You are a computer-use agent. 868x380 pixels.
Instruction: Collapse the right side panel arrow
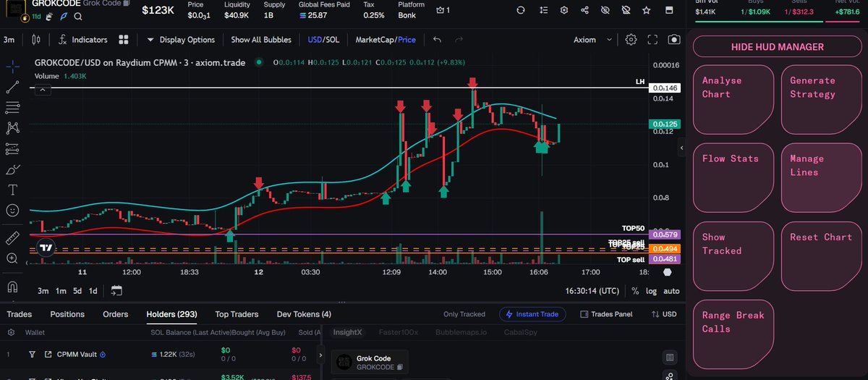pyautogui.click(x=681, y=148)
